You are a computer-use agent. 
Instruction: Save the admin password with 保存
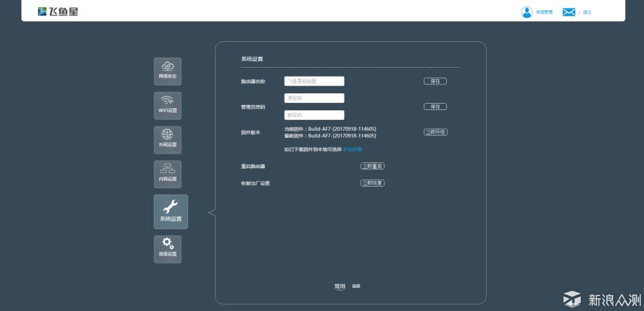pos(435,107)
